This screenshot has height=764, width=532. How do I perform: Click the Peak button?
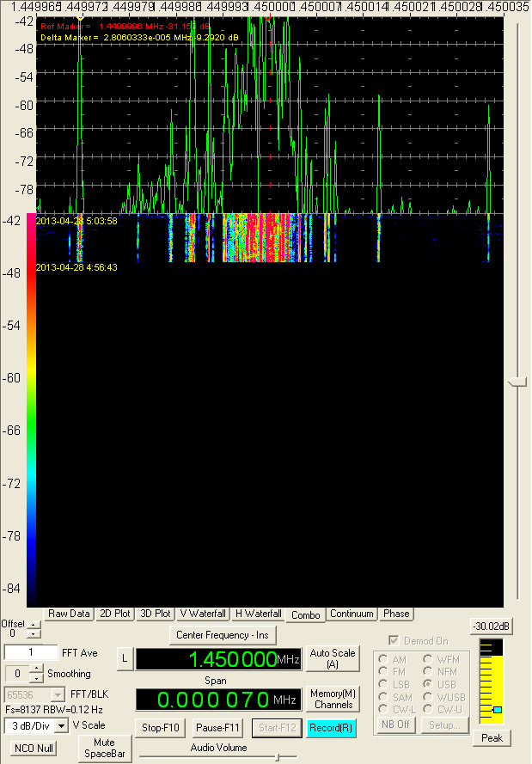click(x=492, y=737)
